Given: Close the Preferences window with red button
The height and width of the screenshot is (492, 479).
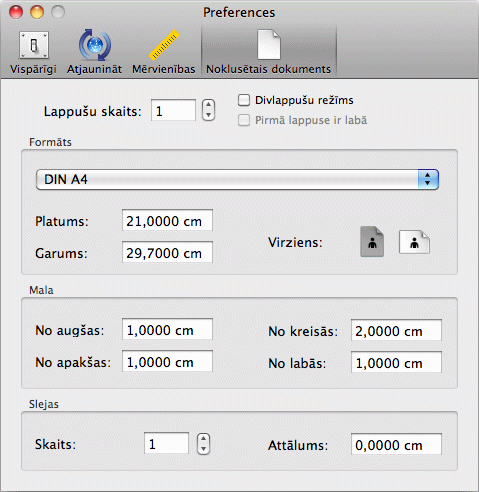Looking at the screenshot, I should point(16,12).
